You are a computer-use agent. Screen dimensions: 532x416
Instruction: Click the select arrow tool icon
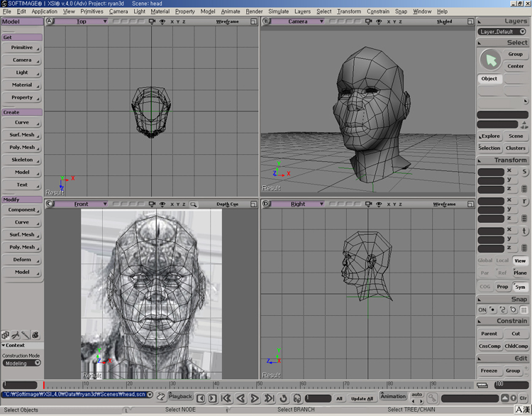pyautogui.click(x=490, y=60)
